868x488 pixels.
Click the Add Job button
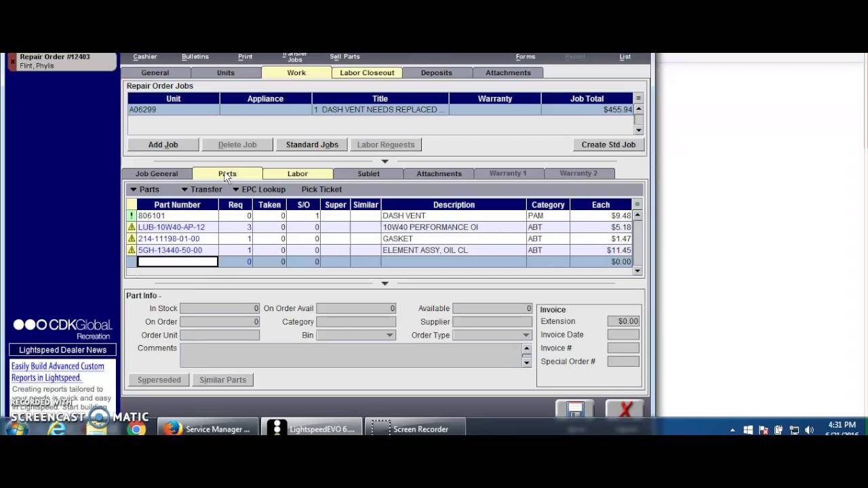[x=163, y=144]
